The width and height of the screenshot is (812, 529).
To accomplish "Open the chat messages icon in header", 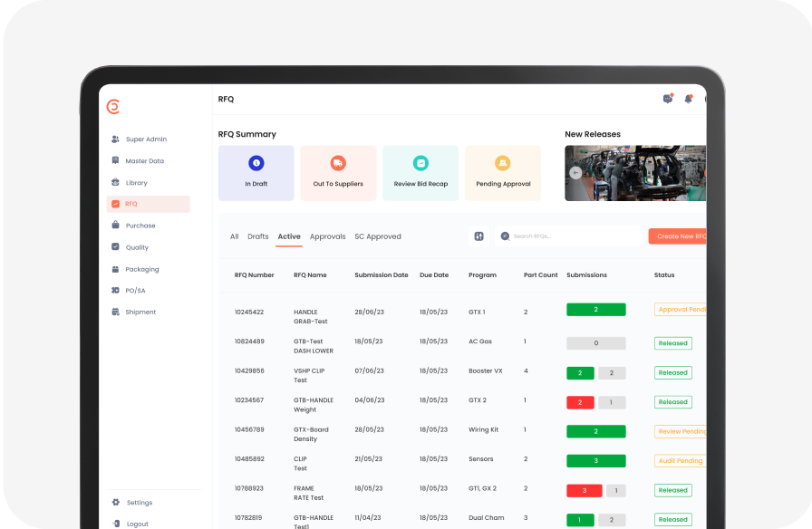I will click(668, 99).
